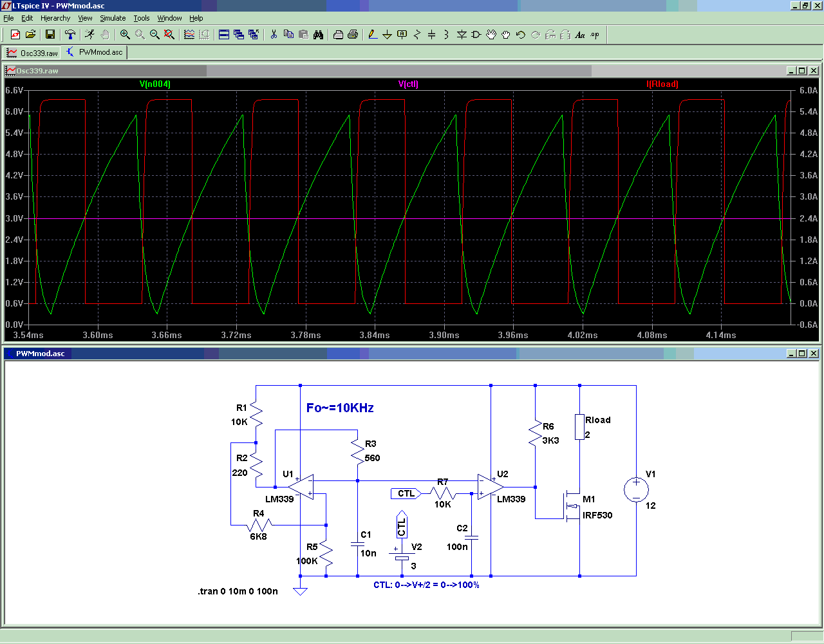
Task: Switch to the Osc339.raw tab
Action: (x=32, y=53)
